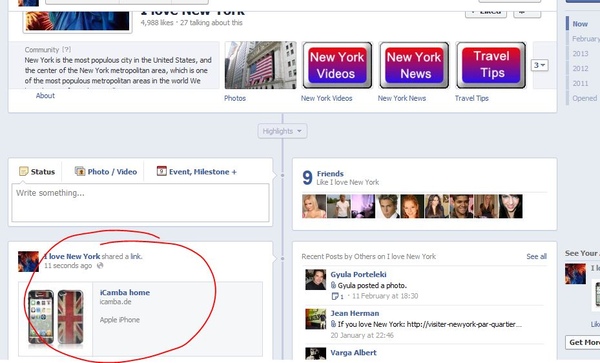Click the icamba.de domain text
The image size is (600, 363).
115,302
